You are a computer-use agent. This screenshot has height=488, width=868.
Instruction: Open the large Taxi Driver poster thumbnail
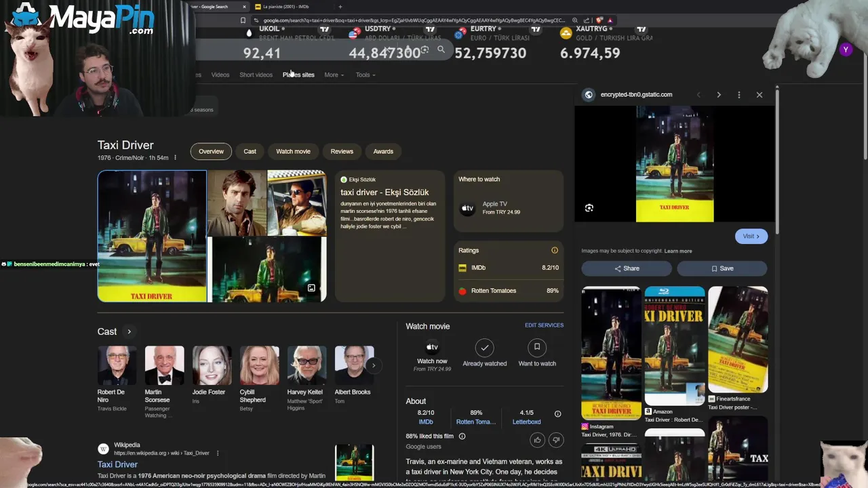[152, 236]
